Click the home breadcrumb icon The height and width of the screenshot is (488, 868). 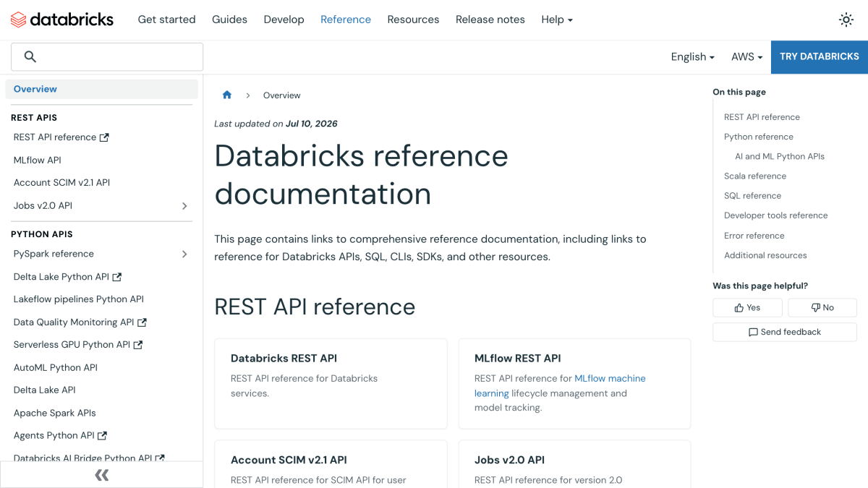227,95
